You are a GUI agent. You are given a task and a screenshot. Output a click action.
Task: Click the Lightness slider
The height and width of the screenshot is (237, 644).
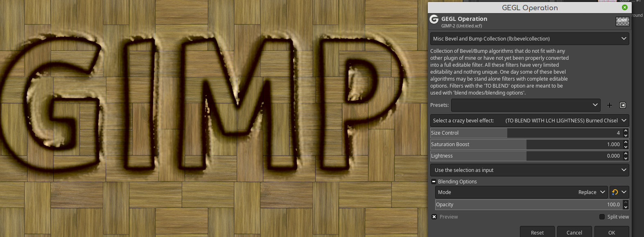(x=526, y=156)
